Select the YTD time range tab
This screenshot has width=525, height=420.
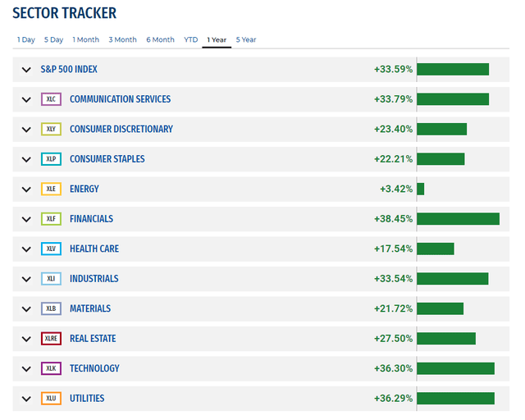190,39
